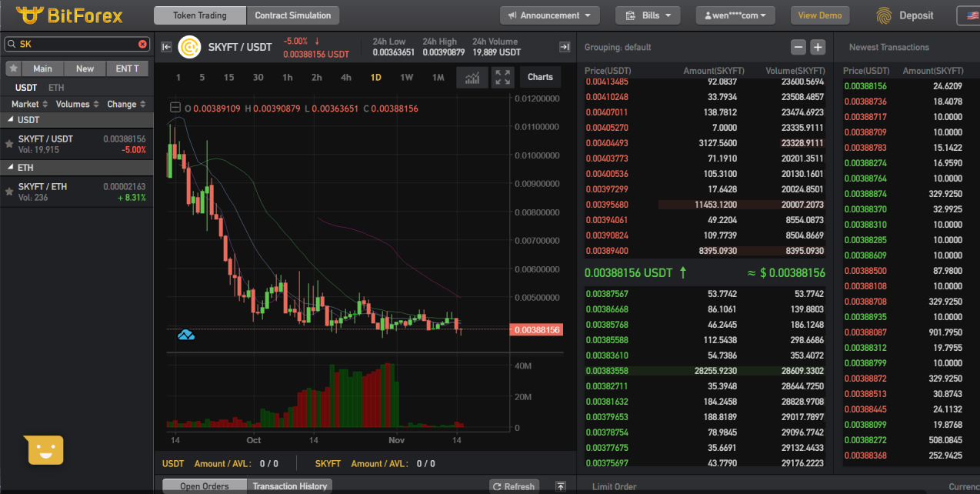Viewport: 980px width, 494px height.
Task: Click the upload icon next to Refresh
Action: (561, 486)
